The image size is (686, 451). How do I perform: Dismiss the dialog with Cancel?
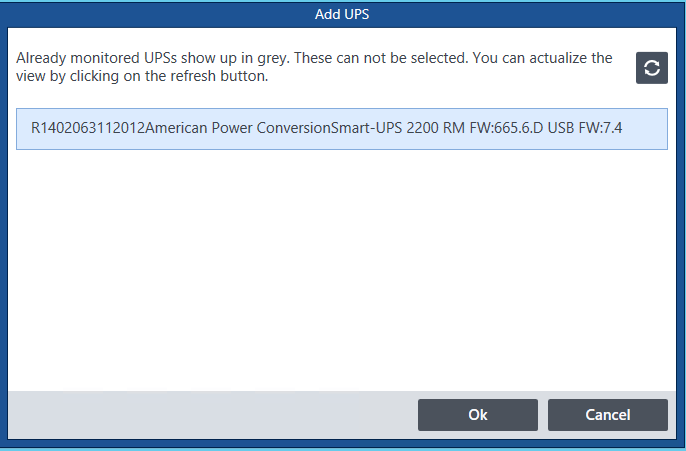[608, 415]
